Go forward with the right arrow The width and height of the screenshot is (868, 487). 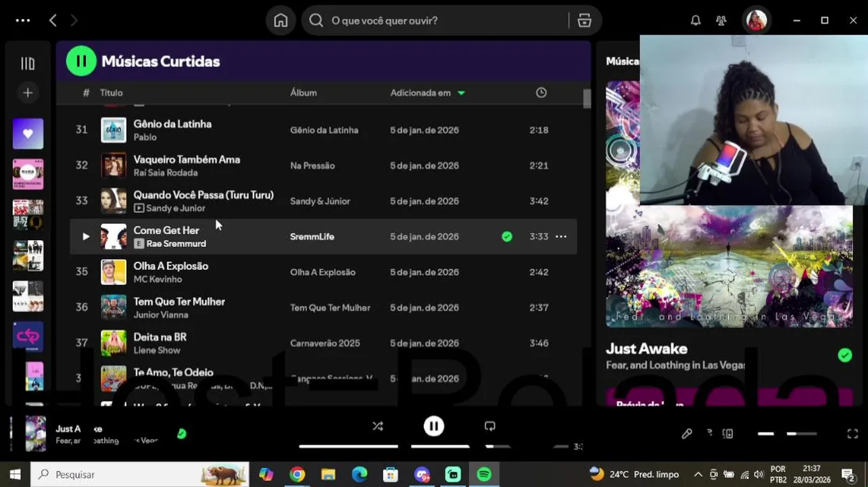point(74,20)
